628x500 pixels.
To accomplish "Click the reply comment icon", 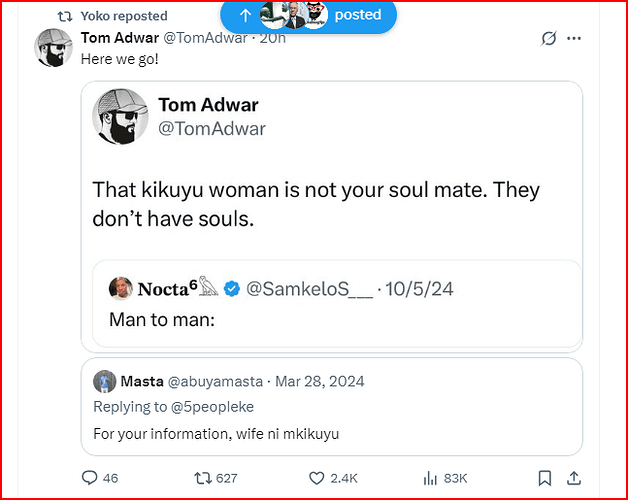I will 90,478.
